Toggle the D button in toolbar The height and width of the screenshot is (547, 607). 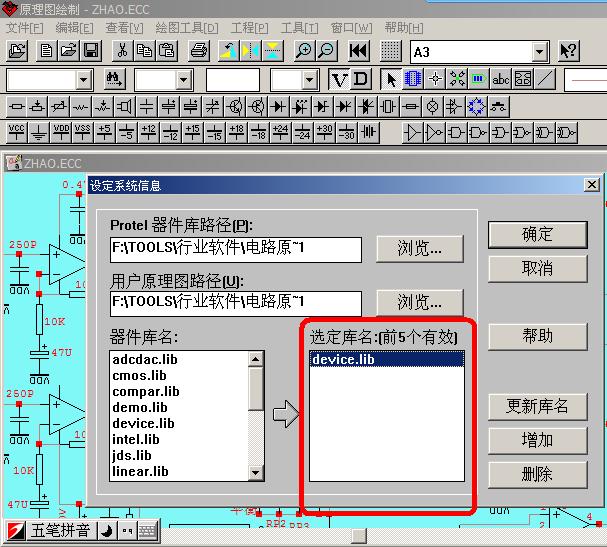pyautogui.click(x=361, y=79)
